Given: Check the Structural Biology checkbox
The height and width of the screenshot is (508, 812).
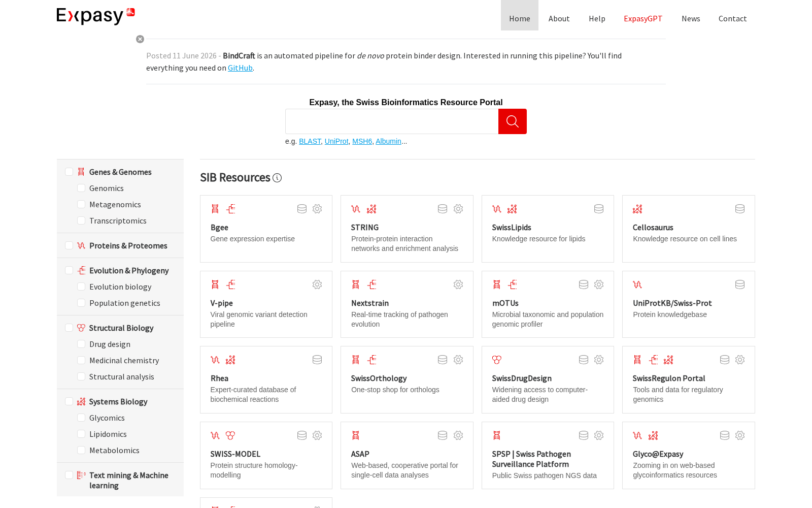Looking at the screenshot, I should click(x=69, y=328).
